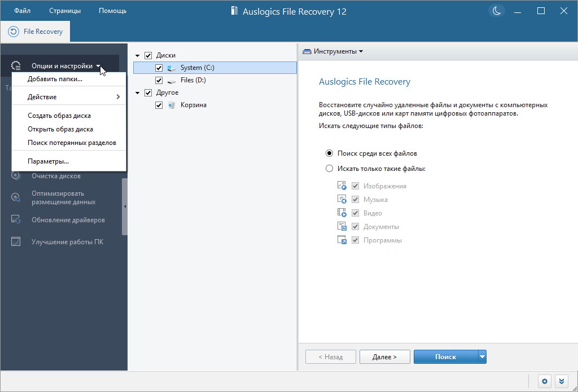Open the Инструменты dropdown
The height and width of the screenshot is (392, 578).
point(333,51)
